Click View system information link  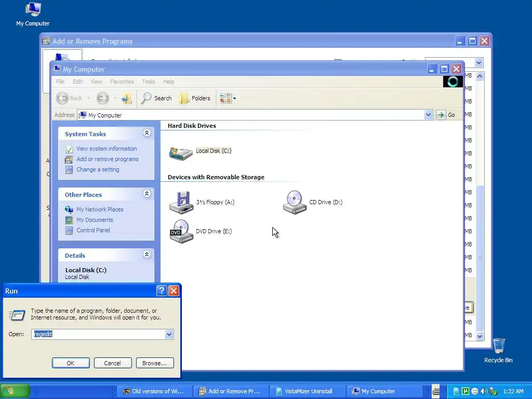point(107,149)
